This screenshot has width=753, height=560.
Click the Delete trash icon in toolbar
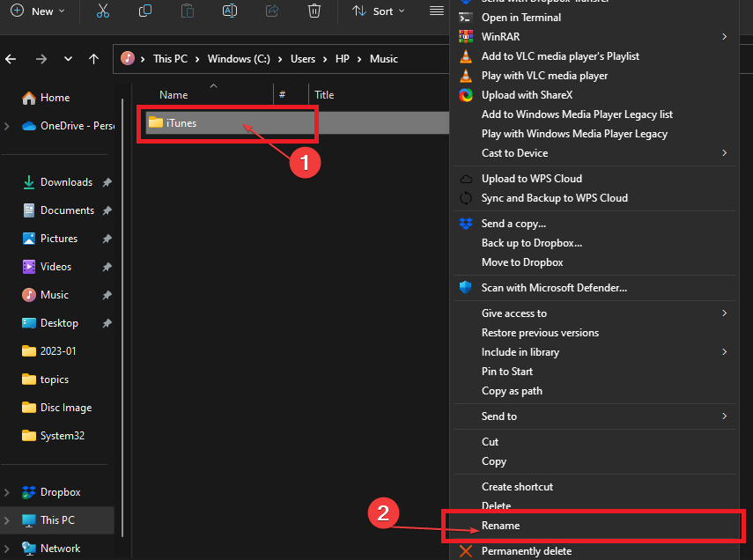coord(314,11)
